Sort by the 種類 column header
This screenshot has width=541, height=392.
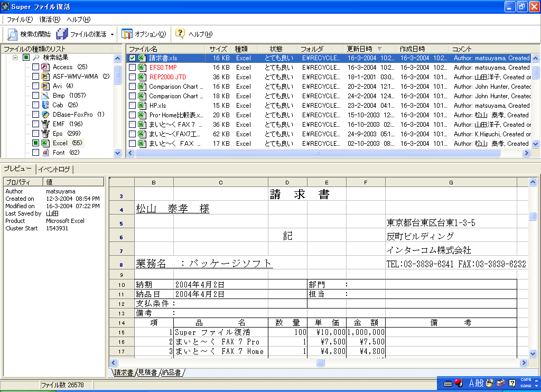[x=244, y=49]
